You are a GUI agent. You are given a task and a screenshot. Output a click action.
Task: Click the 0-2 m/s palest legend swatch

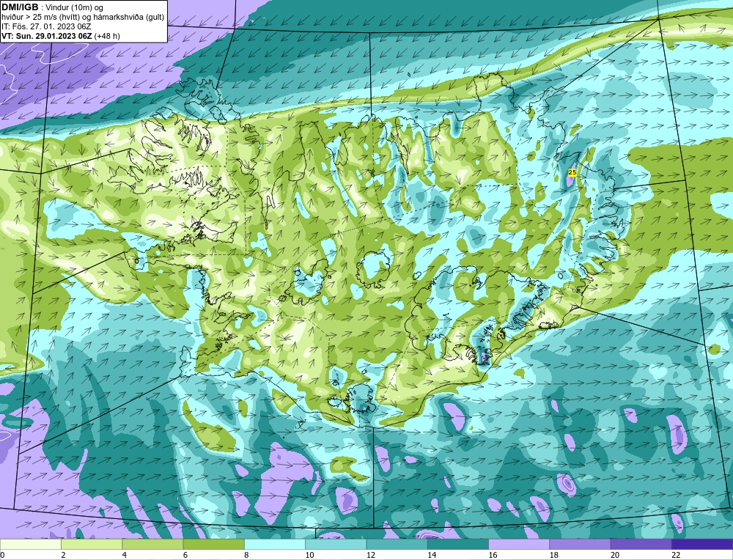pos(31,544)
